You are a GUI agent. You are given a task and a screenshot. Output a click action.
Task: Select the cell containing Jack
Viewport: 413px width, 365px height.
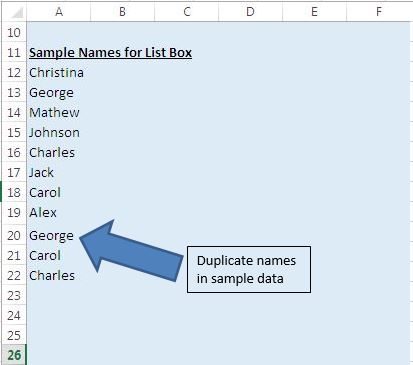(x=59, y=172)
